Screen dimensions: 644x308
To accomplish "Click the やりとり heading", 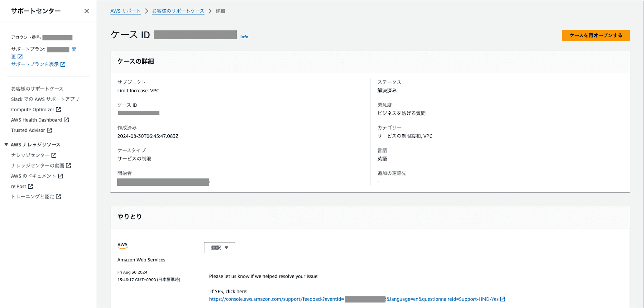I will point(129,217).
